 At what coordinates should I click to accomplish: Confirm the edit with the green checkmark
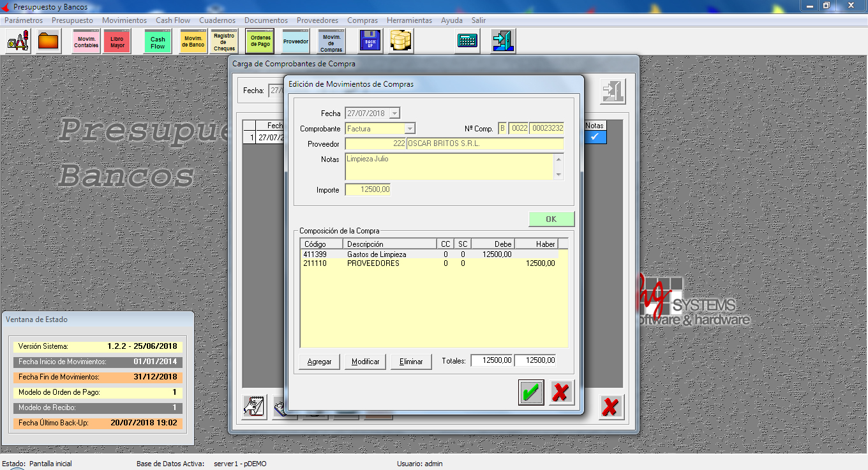point(531,393)
